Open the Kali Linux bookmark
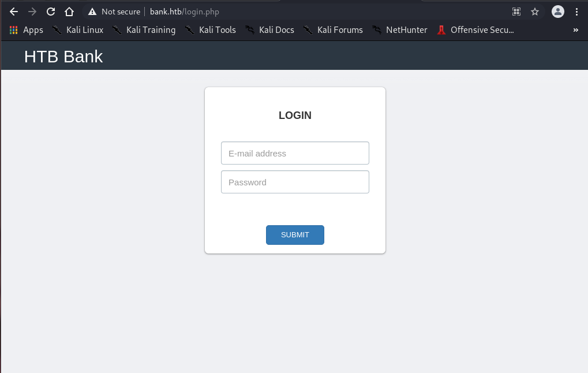This screenshot has height=373, width=588. (78, 30)
